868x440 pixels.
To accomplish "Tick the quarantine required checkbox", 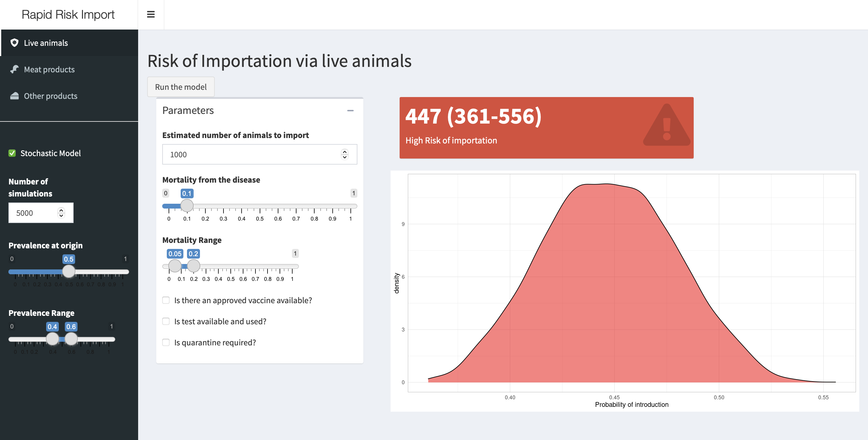I will (166, 342).
